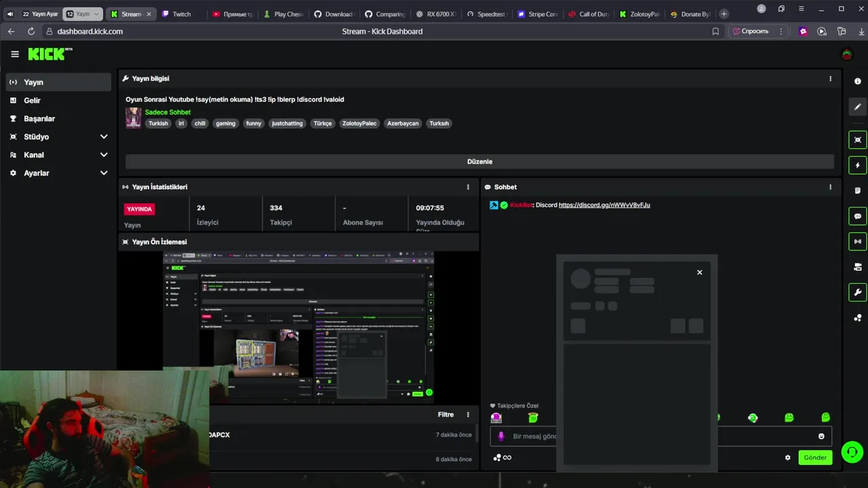The image size is (868, 488).
Task: Click the stream preview video thumbnail
Action: coord(298,327)
